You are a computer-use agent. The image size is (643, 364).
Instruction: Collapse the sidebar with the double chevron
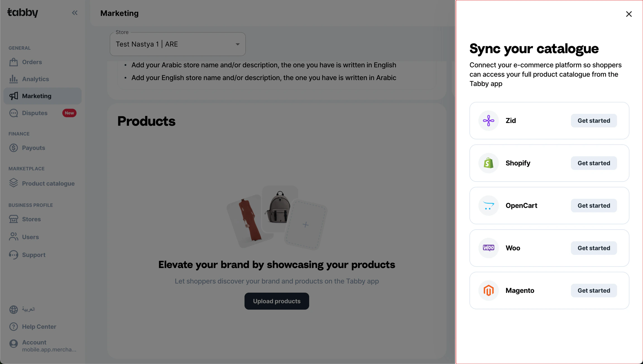point(75,13)
